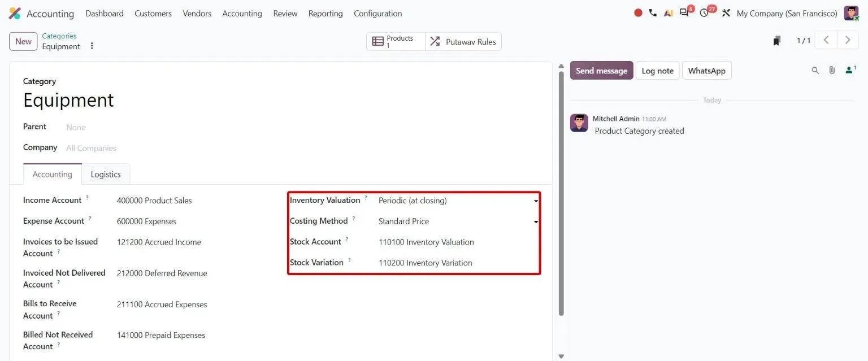868x361 pixels.
Task: Open the Review menu
Action: [x=285, y=13]
